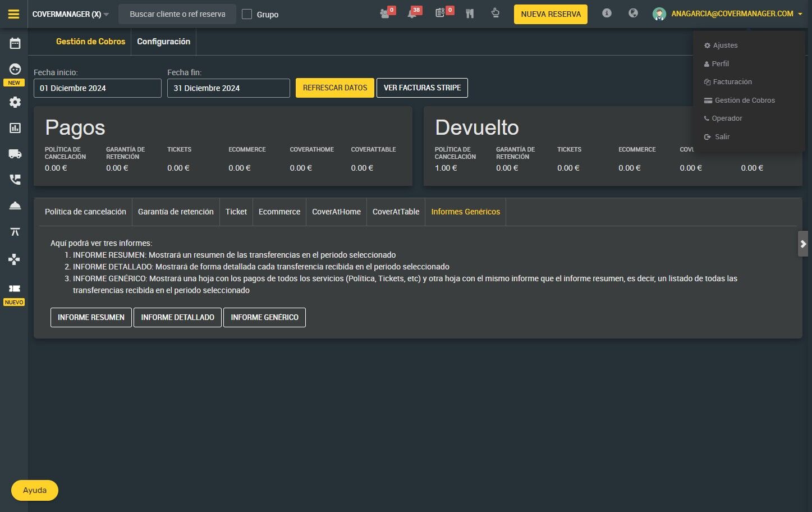Expand the COVERMANAGER (X) restaurant dropdown
812x512 pixels.
(x=71, y=14)
